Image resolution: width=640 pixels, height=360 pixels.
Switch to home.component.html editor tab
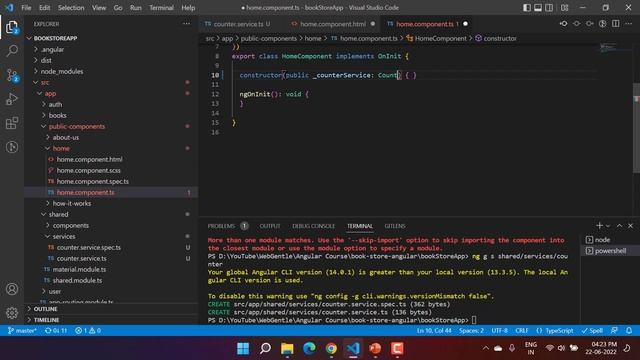333,24
